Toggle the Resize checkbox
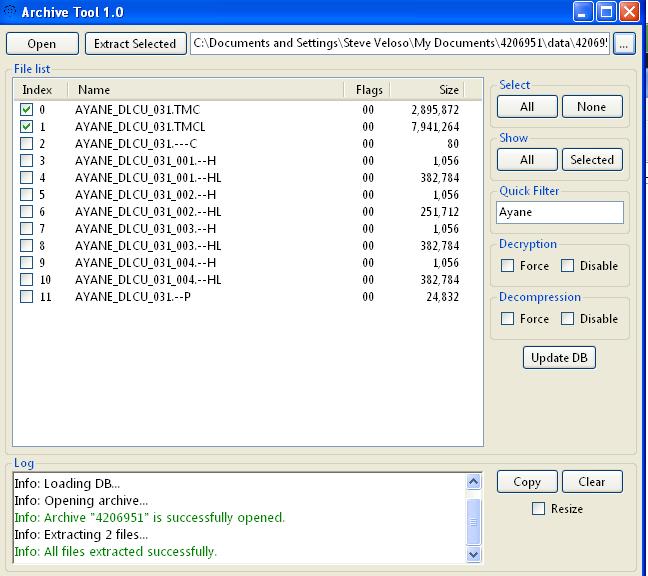The height and width of the screenshot is (576, 648). pos(540,509)
